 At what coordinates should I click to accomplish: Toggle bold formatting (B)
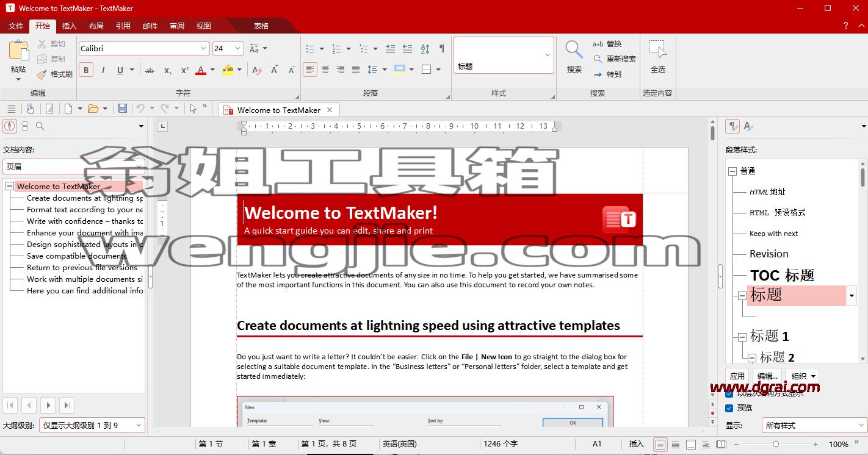pos(86,70)
